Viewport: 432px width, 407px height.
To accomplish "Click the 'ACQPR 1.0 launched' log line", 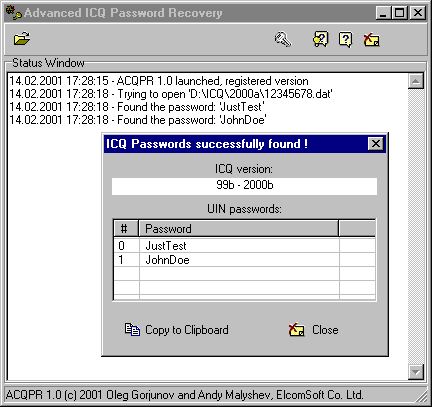I will coord(159,81).
